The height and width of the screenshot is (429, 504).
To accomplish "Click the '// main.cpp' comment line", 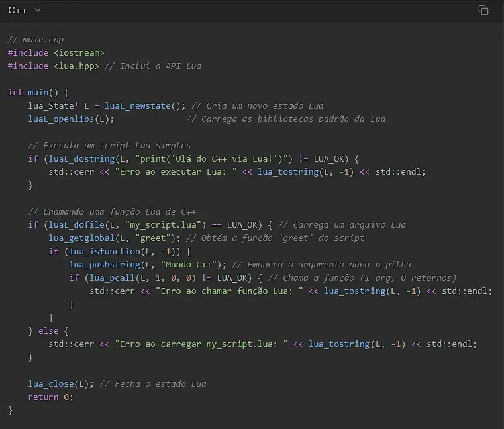I will coord(36,40).
